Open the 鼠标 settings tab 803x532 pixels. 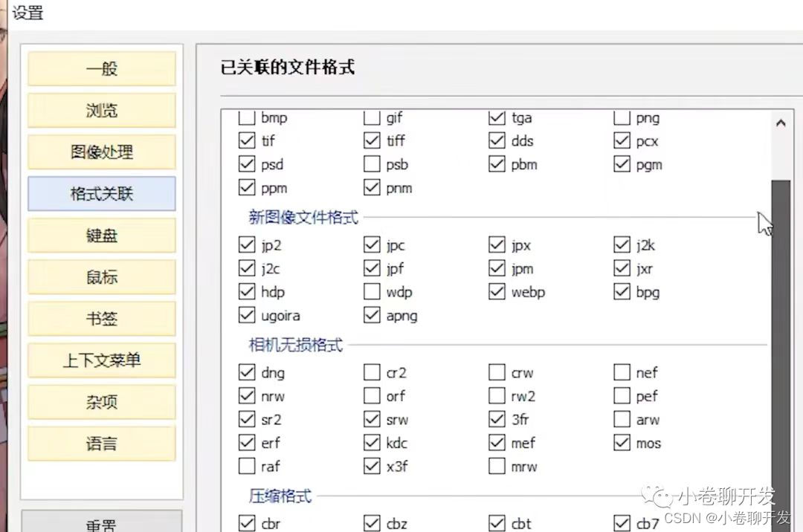pyautogui.click(x=101, y=277)
